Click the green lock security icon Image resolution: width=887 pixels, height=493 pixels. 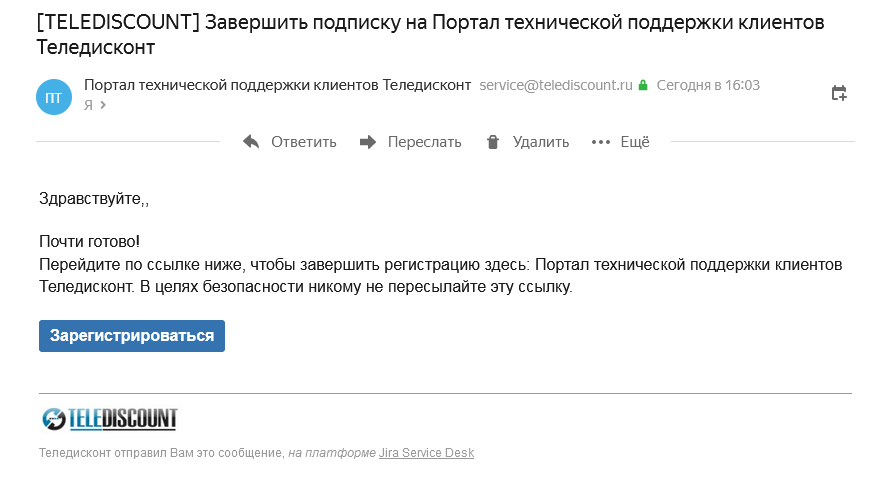coord(643,85)
